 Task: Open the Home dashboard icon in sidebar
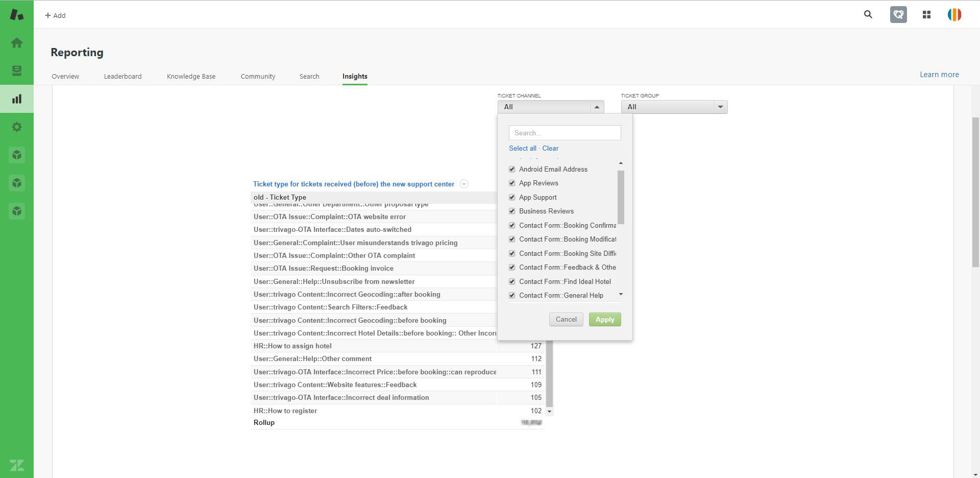[x=17, y=43]
